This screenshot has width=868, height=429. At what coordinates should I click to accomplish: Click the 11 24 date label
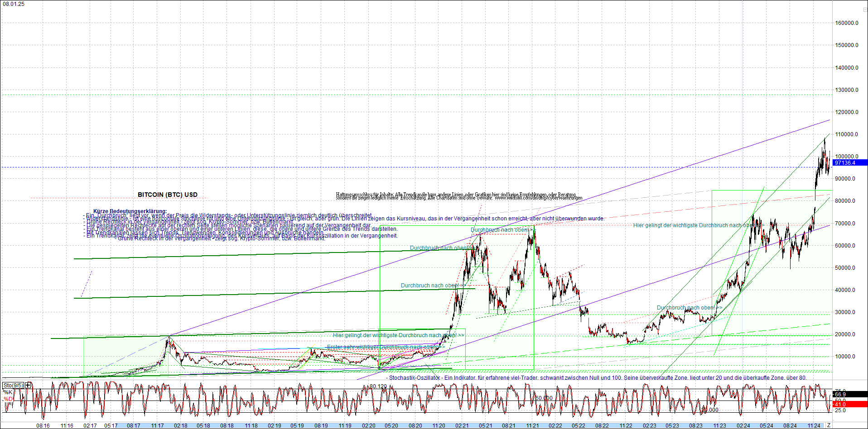coord(814,426)
